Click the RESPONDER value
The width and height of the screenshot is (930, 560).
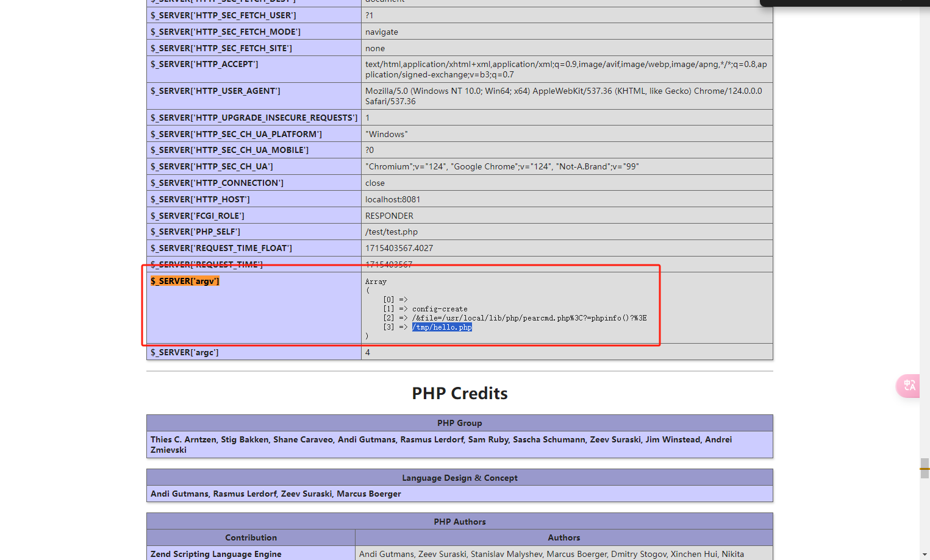pyautogui.click(x=389, y=216)
